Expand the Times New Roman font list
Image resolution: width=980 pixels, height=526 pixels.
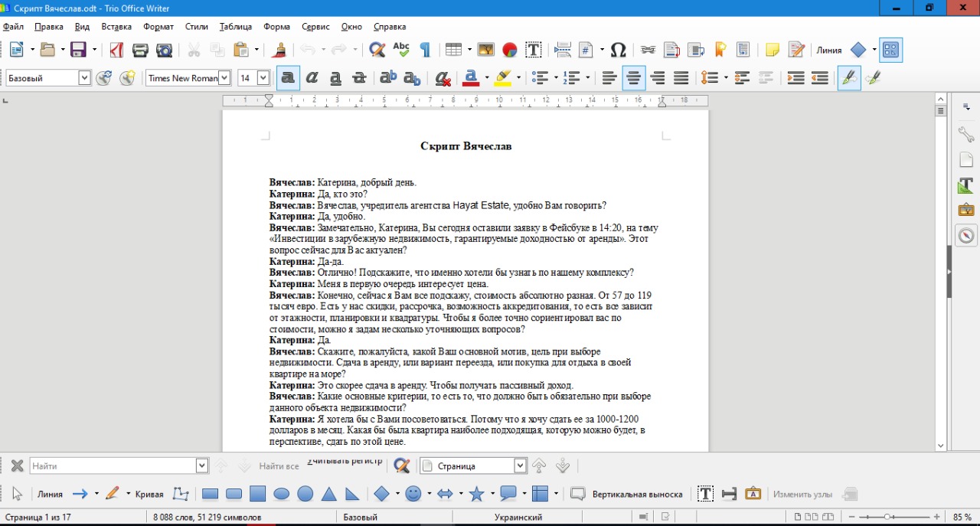pyautogui.click(x=224, y=78)
